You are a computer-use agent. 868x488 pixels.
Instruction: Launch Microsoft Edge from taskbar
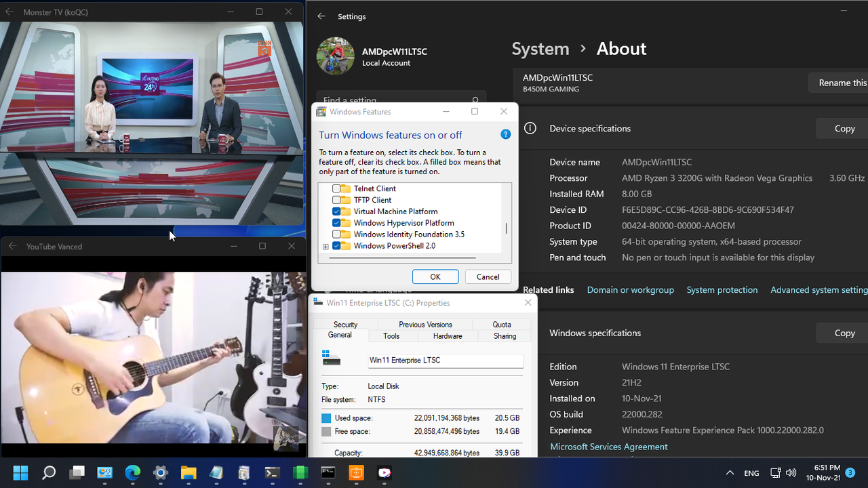tap(132, 472)
